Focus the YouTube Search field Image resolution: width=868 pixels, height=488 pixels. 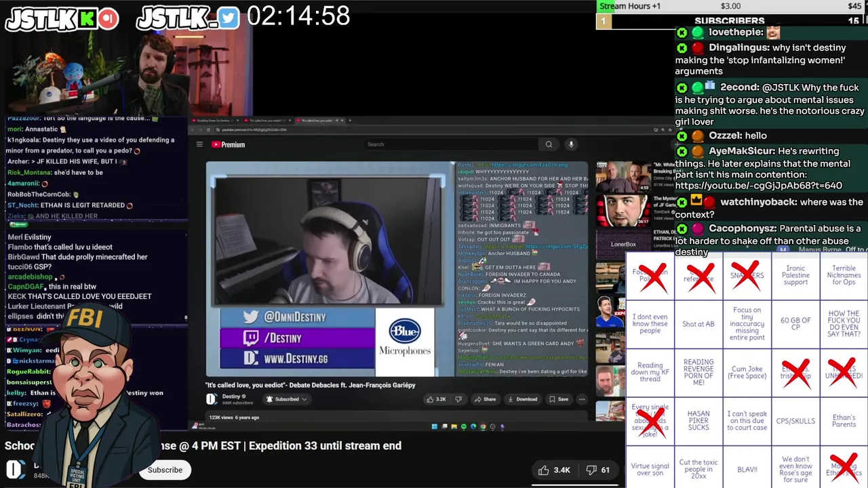(x=452, y=144)
